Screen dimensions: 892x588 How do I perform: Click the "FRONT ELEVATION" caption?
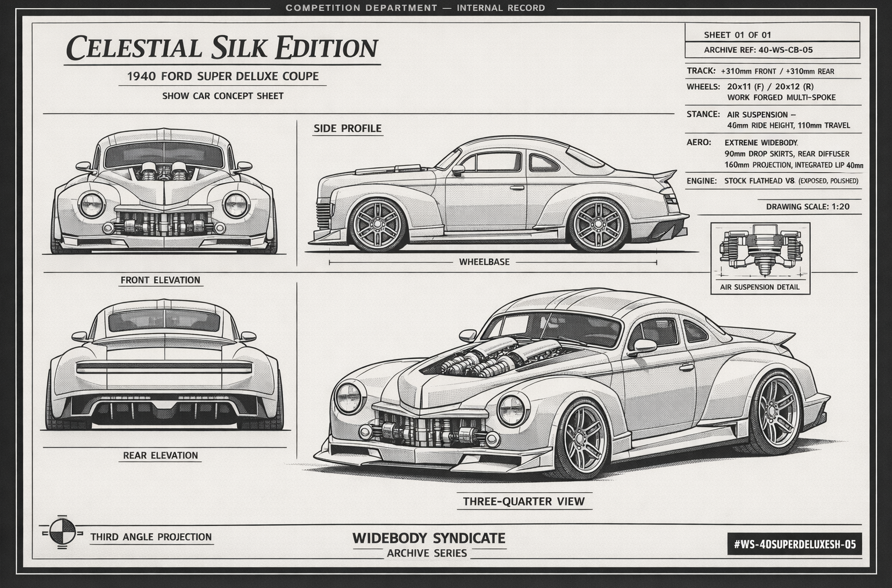[160, 280]
